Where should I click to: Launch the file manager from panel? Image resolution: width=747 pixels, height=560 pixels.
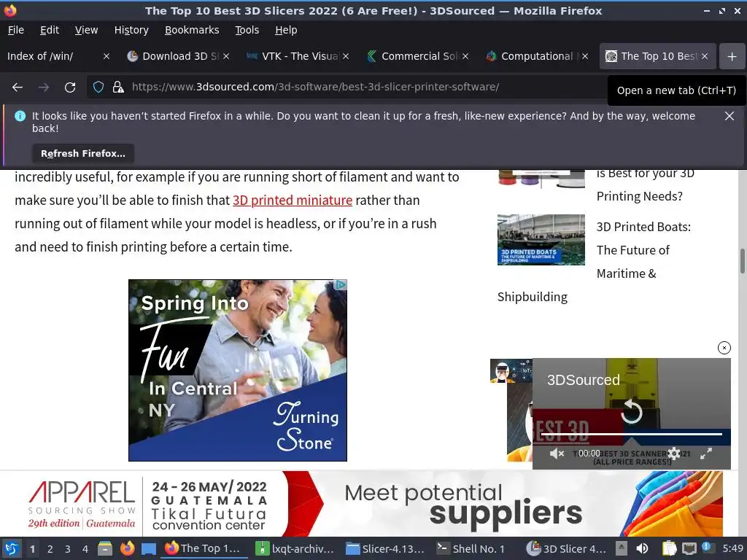(105, 548)
